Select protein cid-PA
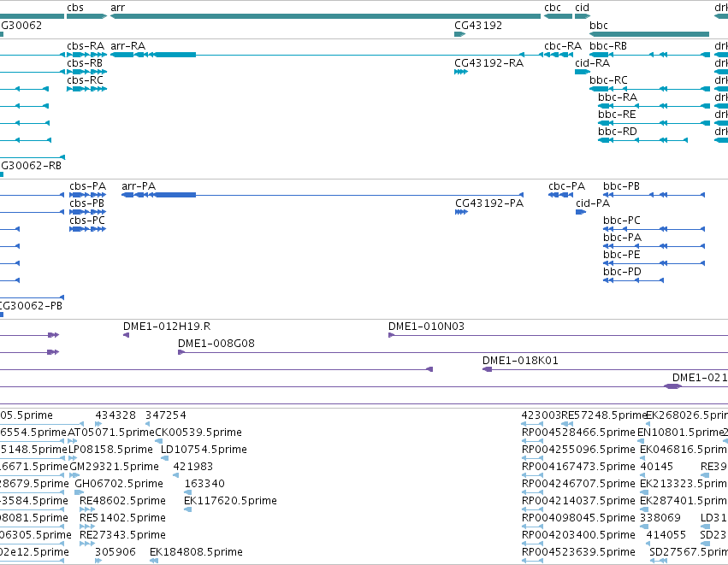 [593, 203]
